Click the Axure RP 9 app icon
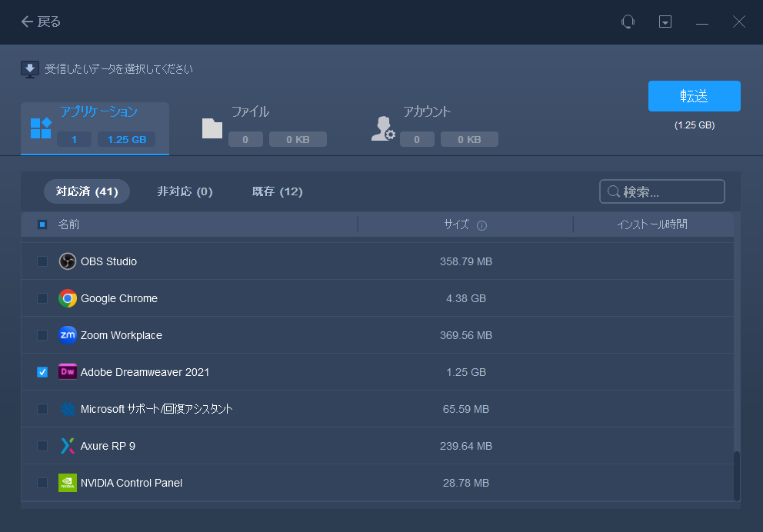763x532 pixels. (x=68, y=446)
